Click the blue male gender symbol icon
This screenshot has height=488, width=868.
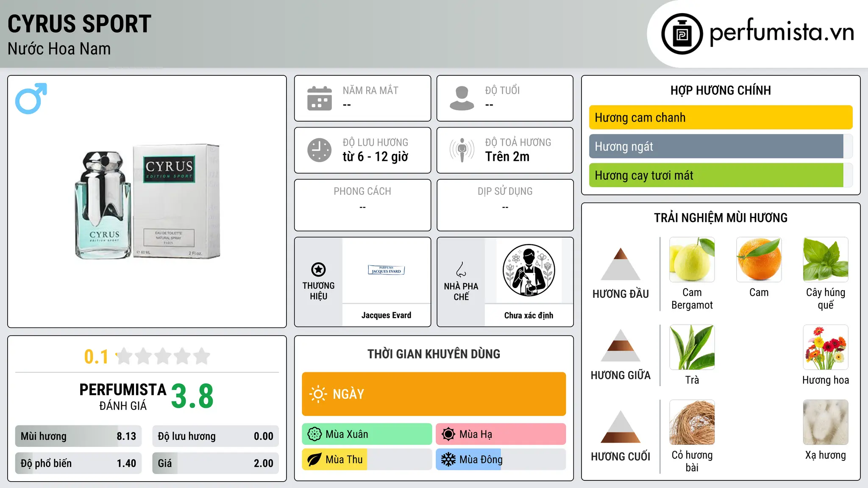click(x=31, y=98)
